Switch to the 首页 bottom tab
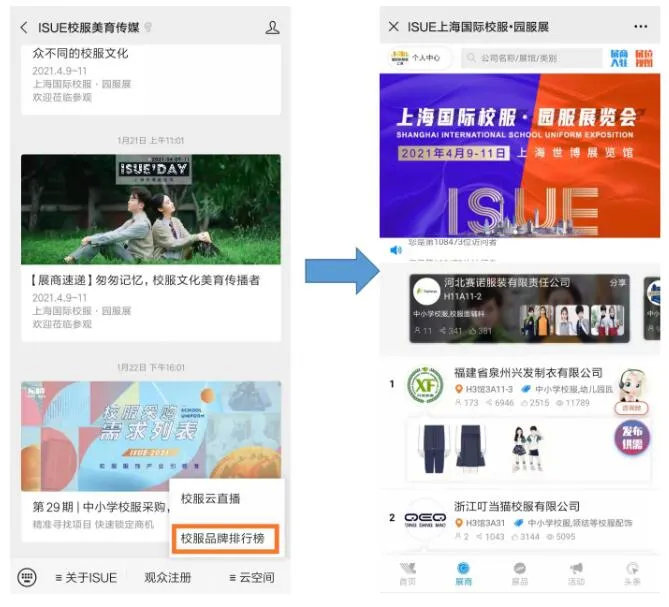This screenshot has width=669, height=607. pyautogui.click(x=407, y=574)
